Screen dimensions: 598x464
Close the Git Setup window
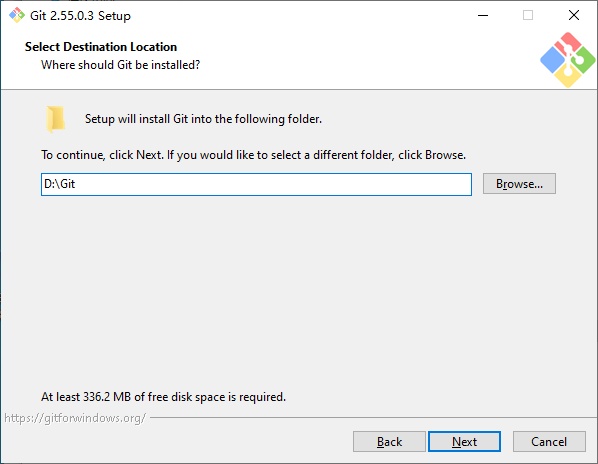574,15
